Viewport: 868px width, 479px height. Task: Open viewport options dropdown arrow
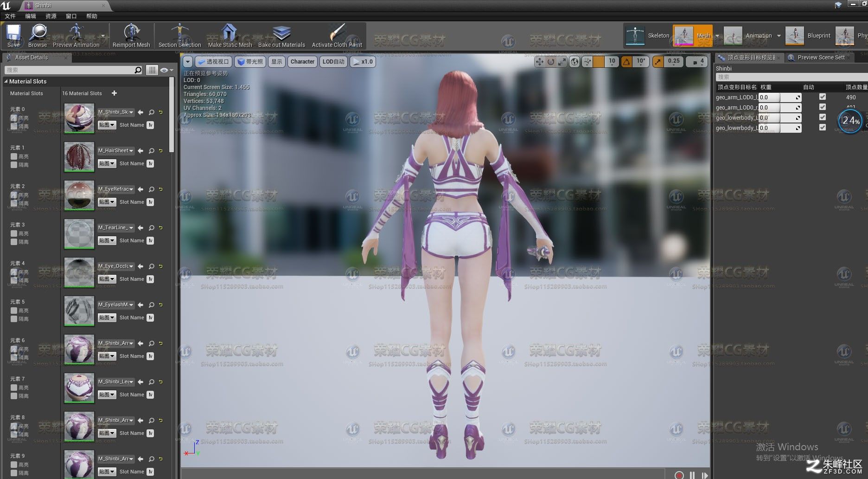coord(187,62)
